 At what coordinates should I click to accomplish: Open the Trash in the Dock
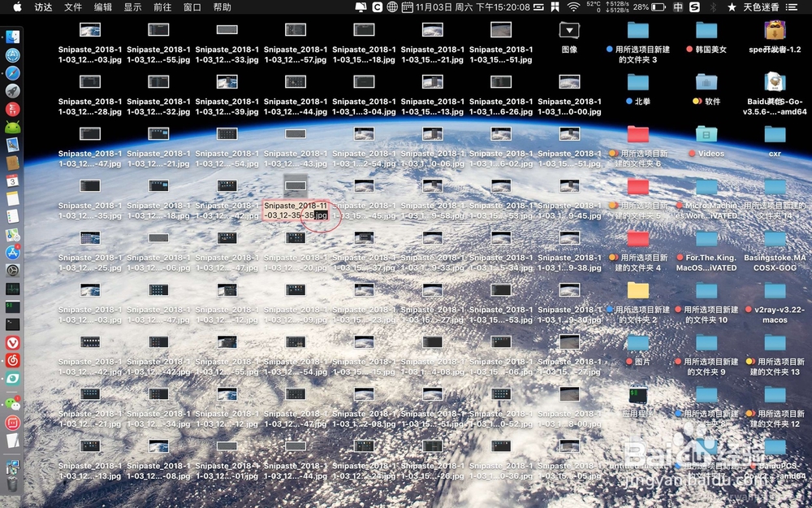point(12,484)
